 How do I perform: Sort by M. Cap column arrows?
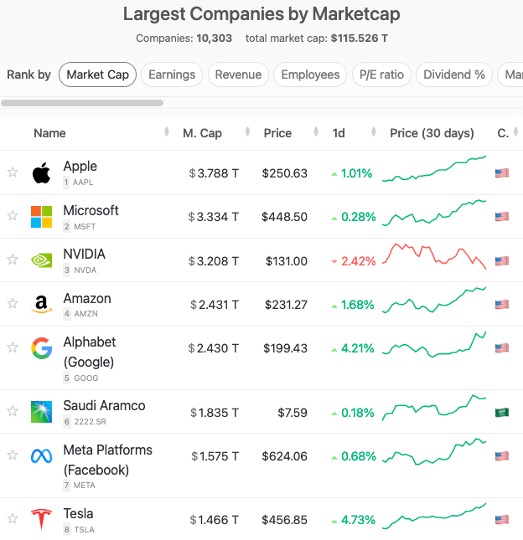pyautogui.click(x=247, y=132)
